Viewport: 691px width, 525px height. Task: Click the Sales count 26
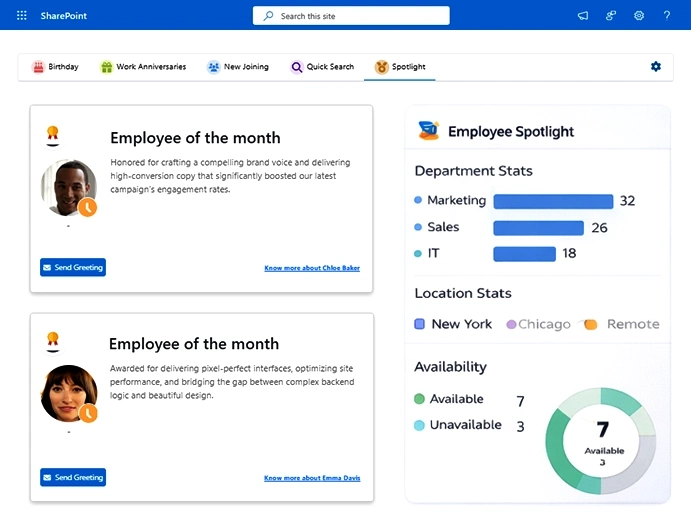pos(599,228)
